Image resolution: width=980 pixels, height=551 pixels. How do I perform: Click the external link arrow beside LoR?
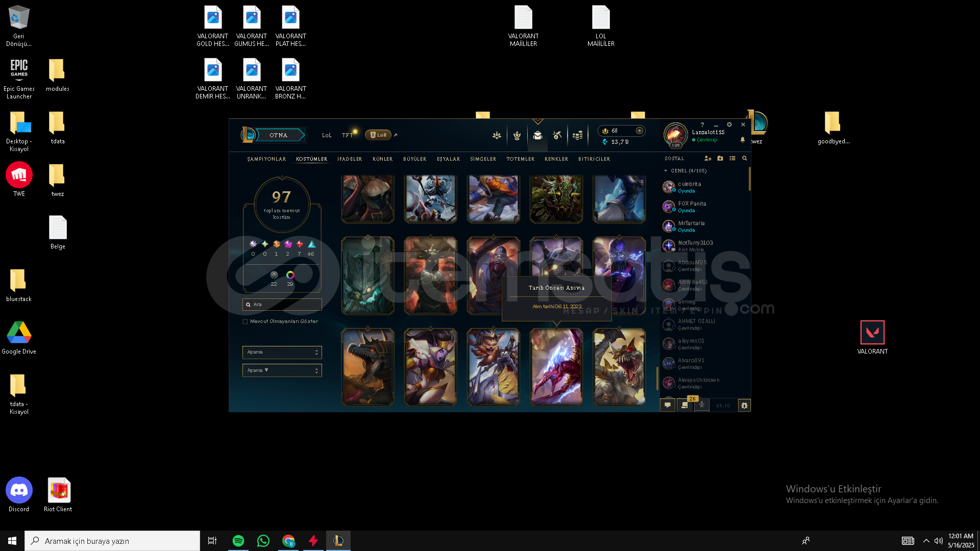point(396,135)
